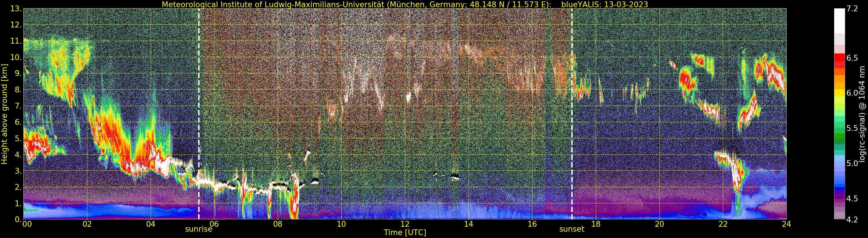The width and height of the screenshot is (868, 238).
Task: Click the '18' time axis tick label
Action: click(596, 224)
